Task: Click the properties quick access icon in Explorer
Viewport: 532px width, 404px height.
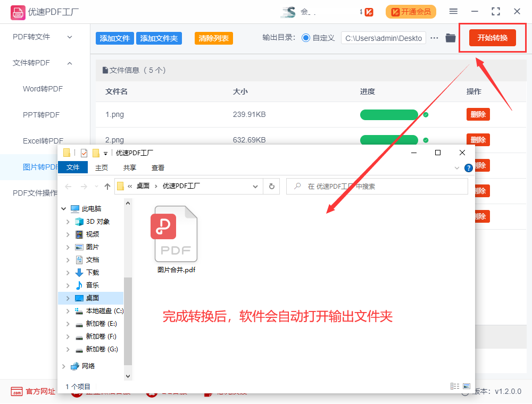Action: [x=84, y=153]
